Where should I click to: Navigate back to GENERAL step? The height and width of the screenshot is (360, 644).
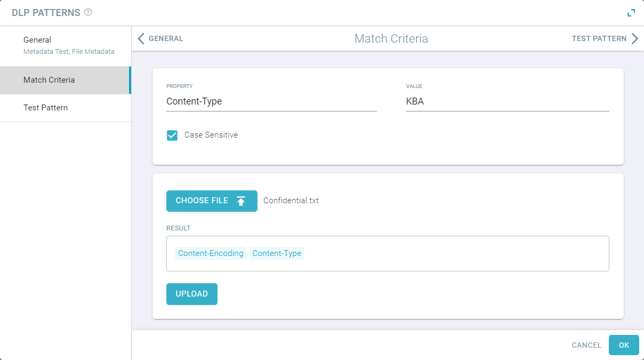165,38
